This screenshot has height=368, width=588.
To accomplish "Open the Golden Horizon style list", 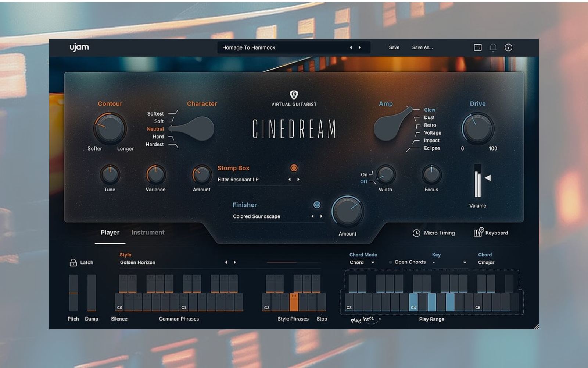I will (x=138, y=262).
